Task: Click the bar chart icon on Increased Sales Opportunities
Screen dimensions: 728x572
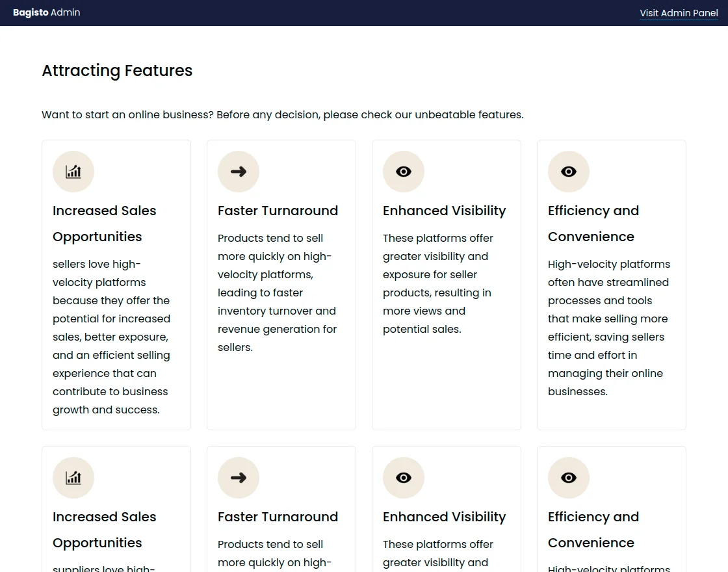Action: [73, 172]
